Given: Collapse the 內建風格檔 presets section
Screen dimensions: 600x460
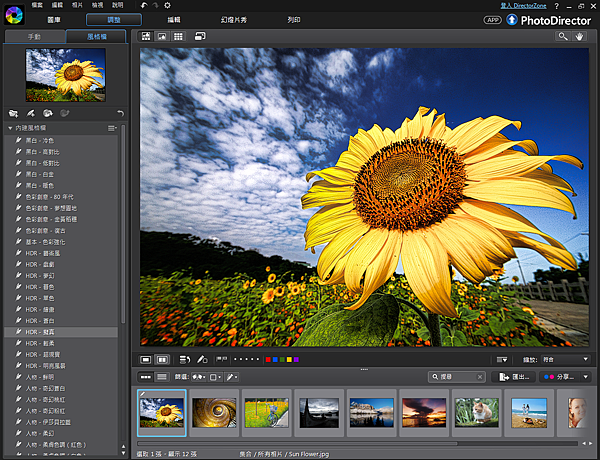Looking at the screenshot, I should tap(9, 128).
